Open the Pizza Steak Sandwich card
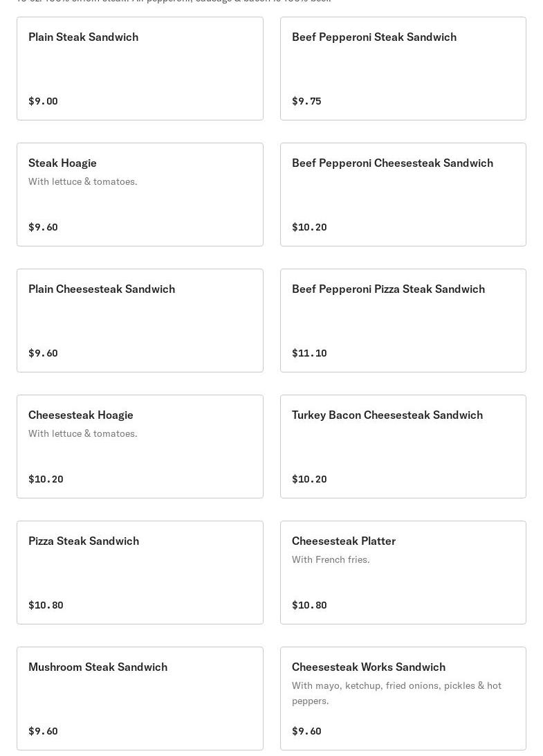The width and height of the screenshot is (543, 756). [x=84, y=541]
